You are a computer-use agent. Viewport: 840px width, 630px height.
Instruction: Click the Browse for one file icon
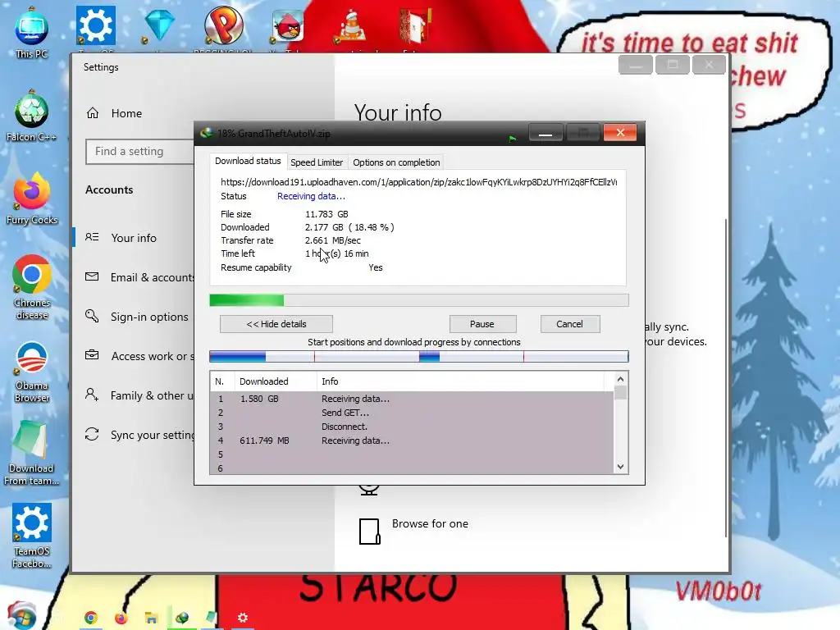[369, 532]
